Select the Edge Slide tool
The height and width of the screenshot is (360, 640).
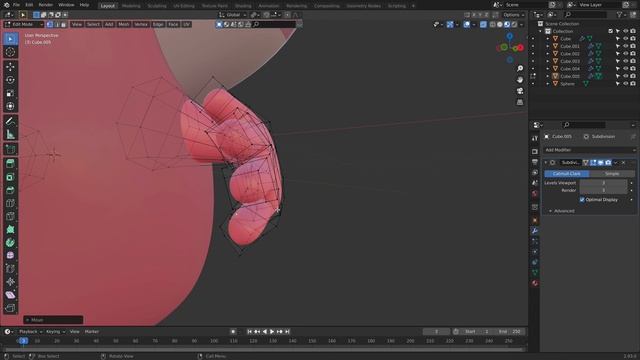point(10,268)
